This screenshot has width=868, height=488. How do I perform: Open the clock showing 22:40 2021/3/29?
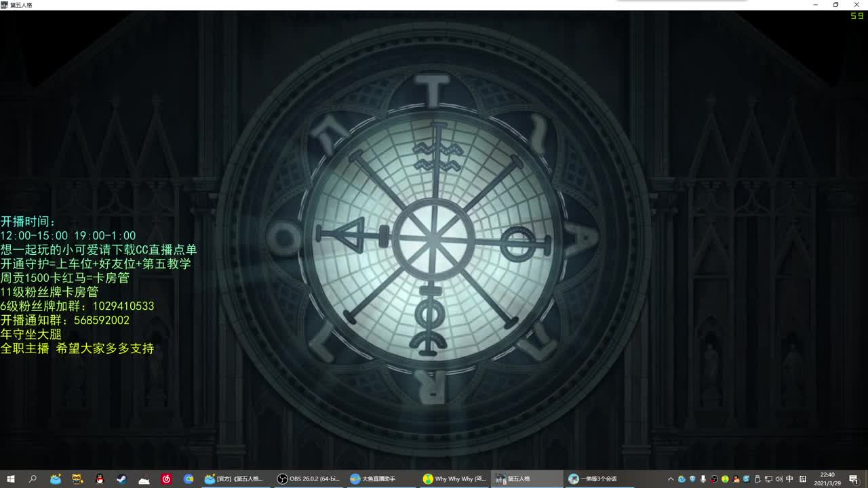pos(827,479)
